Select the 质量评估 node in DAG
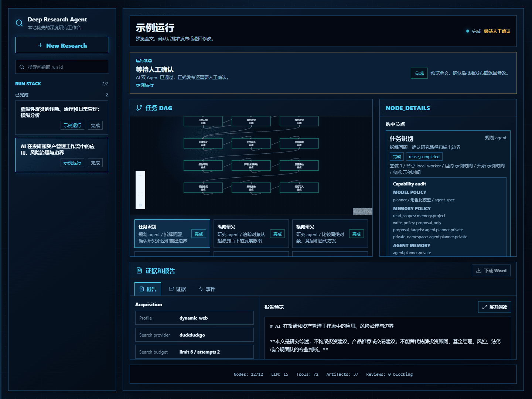This screenshot has height=399, width=532. point(299,166)
